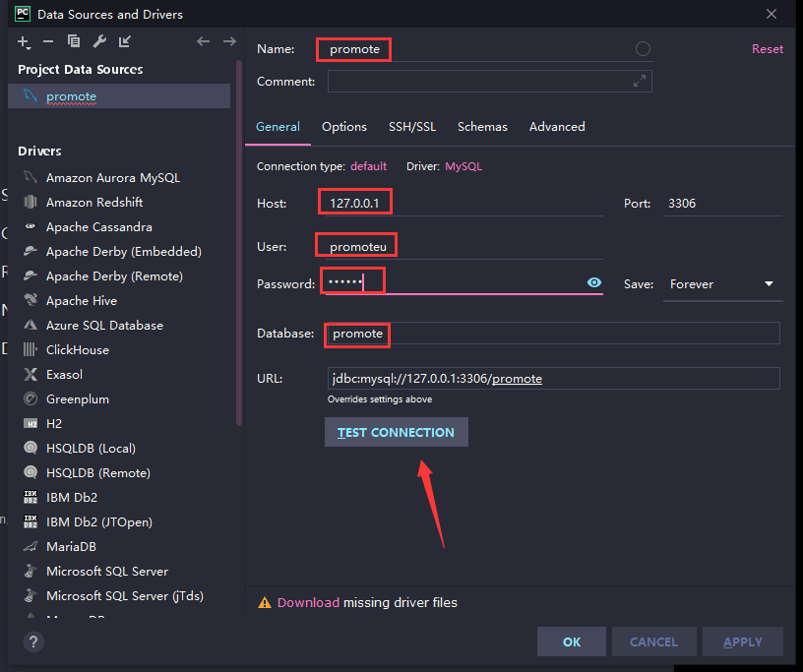Select the Azure SQL Database driver icon

[31, 325]
